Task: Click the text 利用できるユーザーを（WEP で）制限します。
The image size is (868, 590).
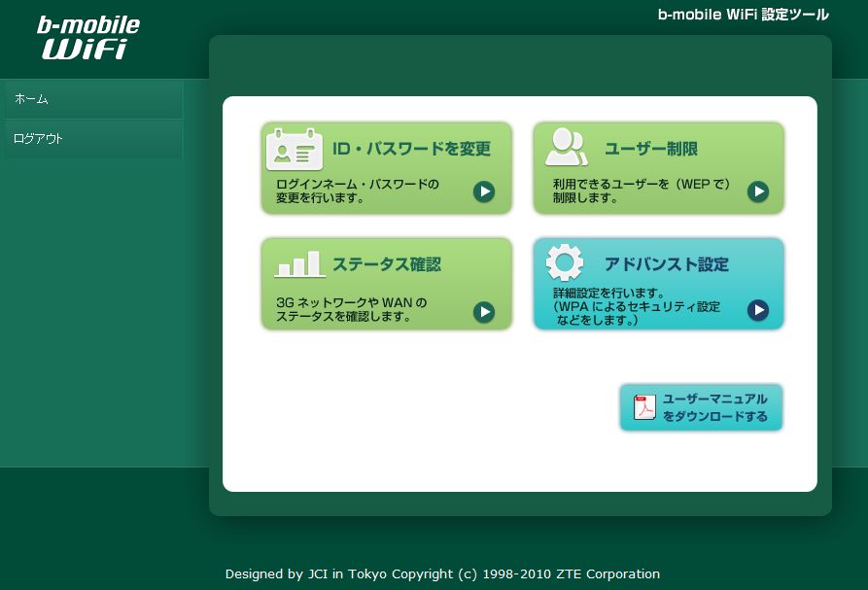Action: click(642, 191)
